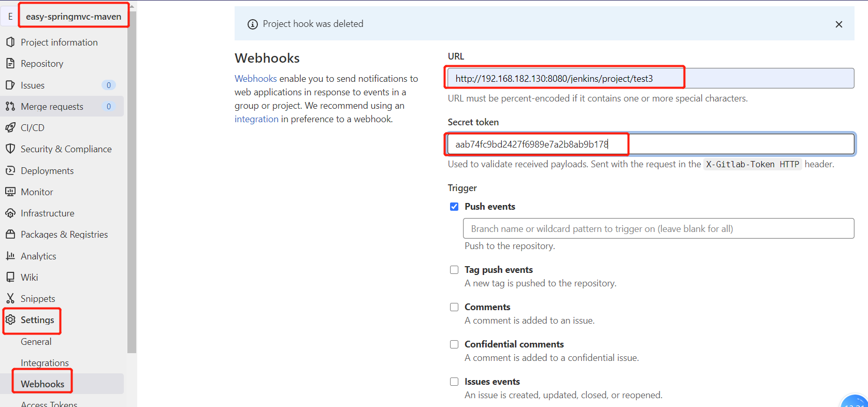The height and width of the screenshot is (407, 868).
Task: Check the Comments trigger box
Action: (x=454, y=307)
